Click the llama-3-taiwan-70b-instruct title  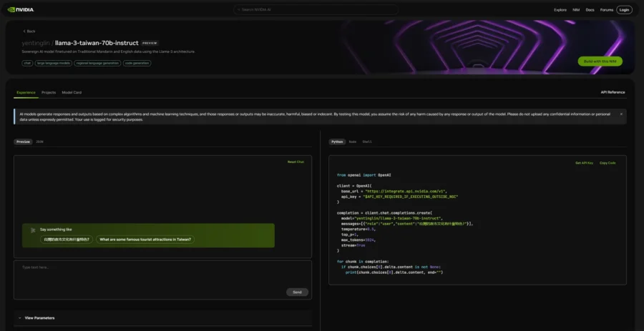(x=97, y=43)
